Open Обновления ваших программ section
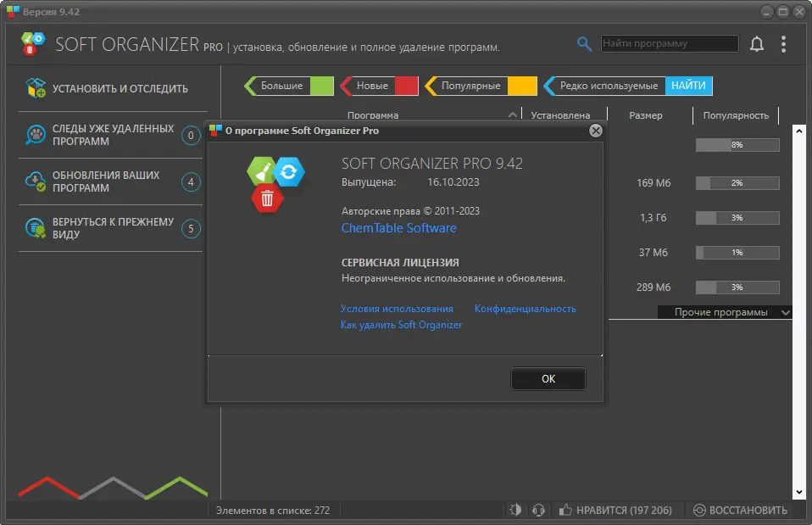The image size is (812, 525). tap(110, 182)
